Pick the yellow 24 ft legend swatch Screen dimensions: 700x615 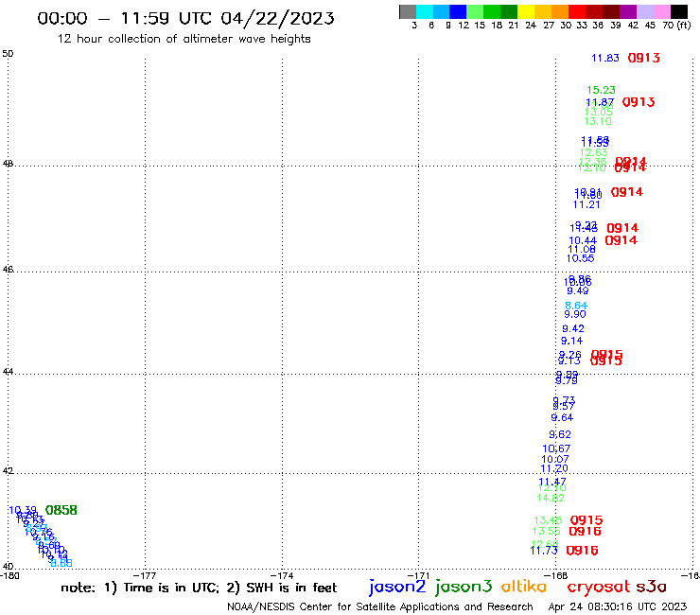tap(526, 11)
